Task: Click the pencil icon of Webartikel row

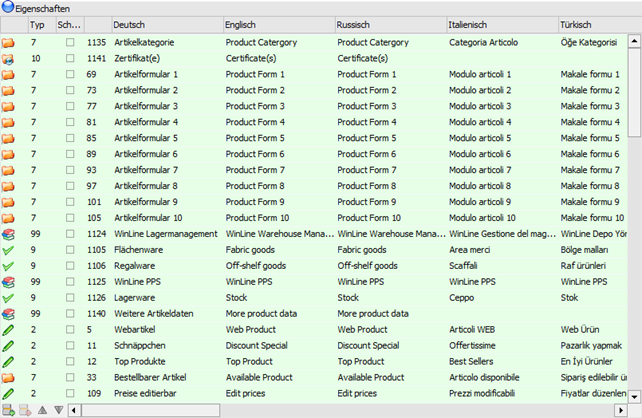Action: click(x=9, y=330)
